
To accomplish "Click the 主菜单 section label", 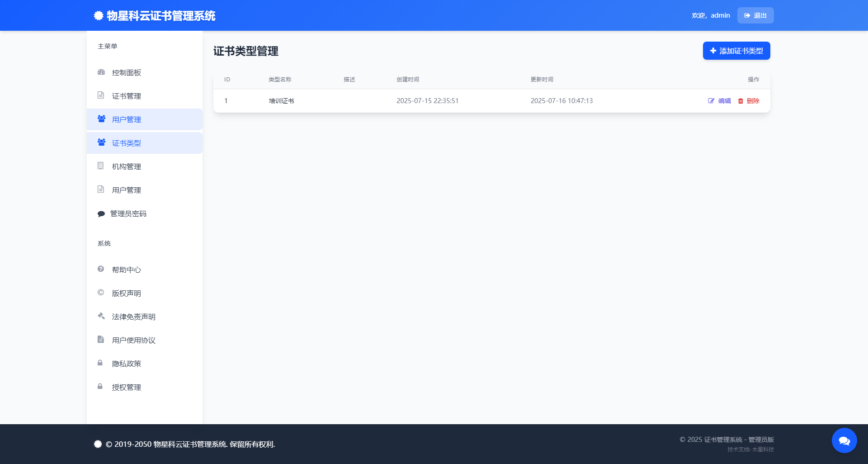I will coord(108,46).
